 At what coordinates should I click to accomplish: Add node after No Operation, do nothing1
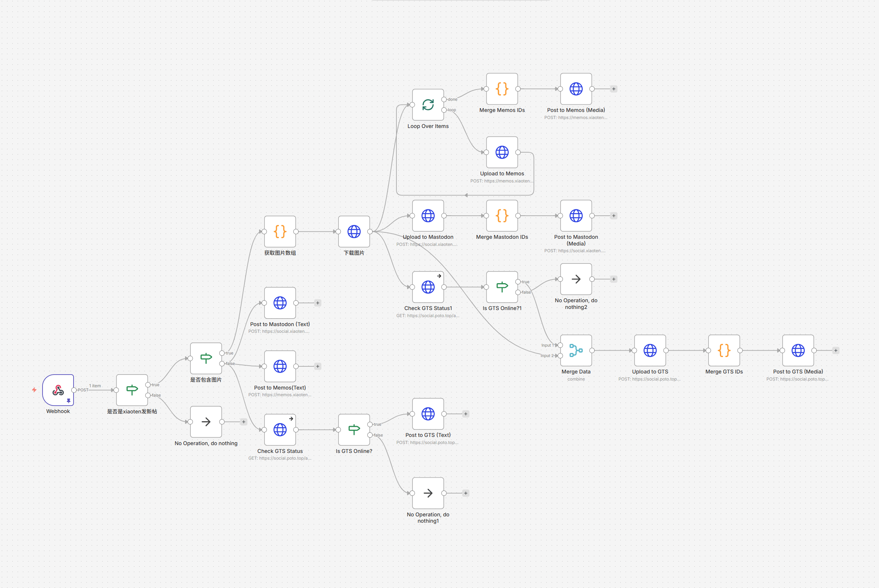click(x=465, y=493)
